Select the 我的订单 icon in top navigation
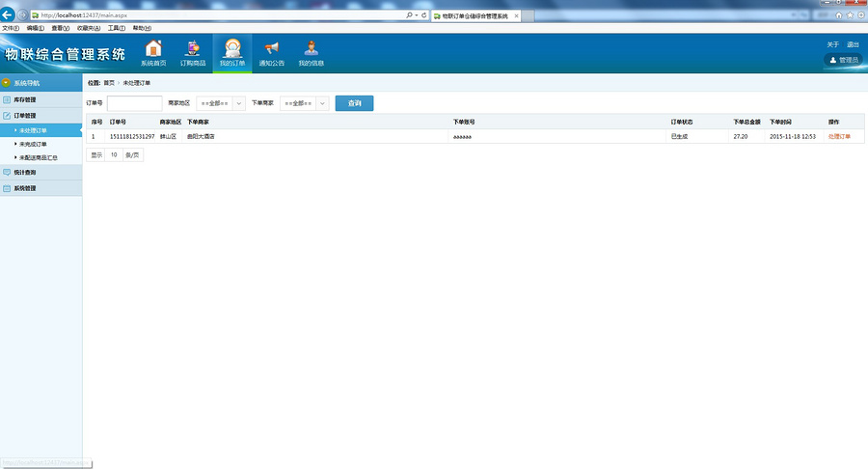Screen dimensions: 868x469 232,48
